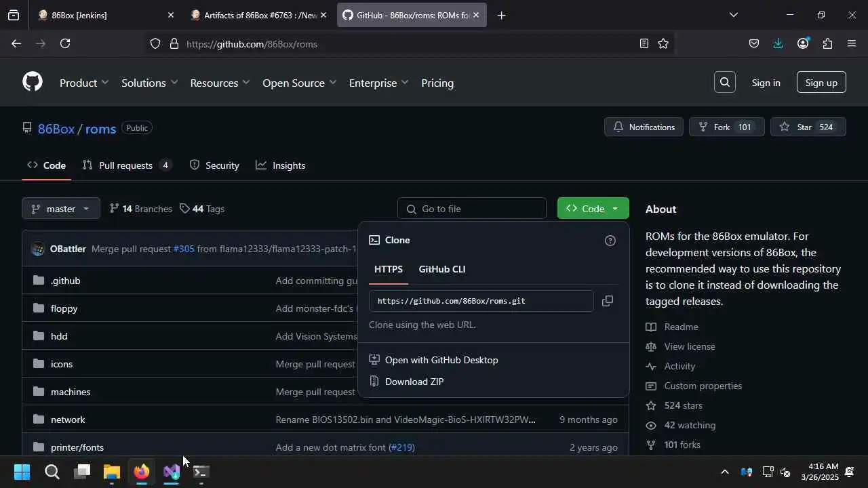The width and height of the screenshot is (868, 488).
Task: Open the Firefox extensions puzzle icon
Action: [x=827, y=43]
